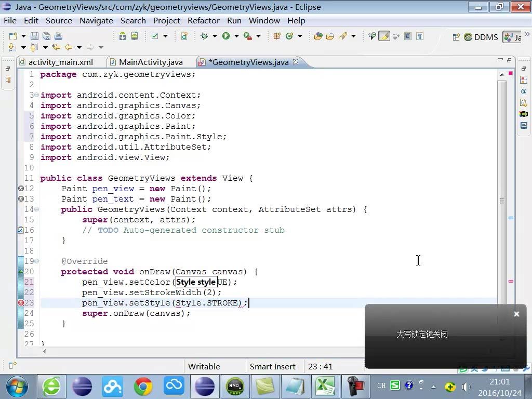
Task: Open Chrome from the taskbar
Action: coord(143,387)
